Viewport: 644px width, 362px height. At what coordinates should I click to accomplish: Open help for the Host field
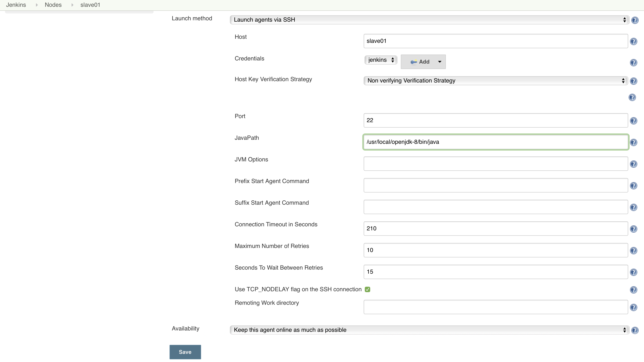633,41
